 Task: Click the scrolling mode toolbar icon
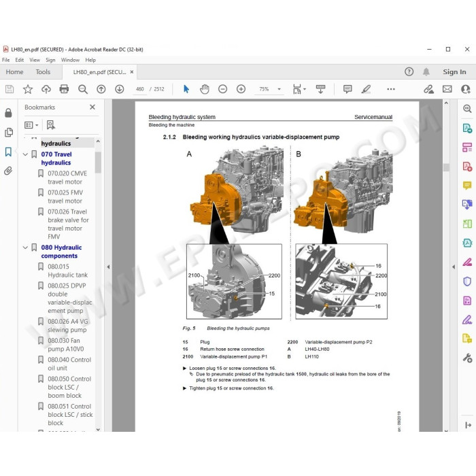[320, 89]
